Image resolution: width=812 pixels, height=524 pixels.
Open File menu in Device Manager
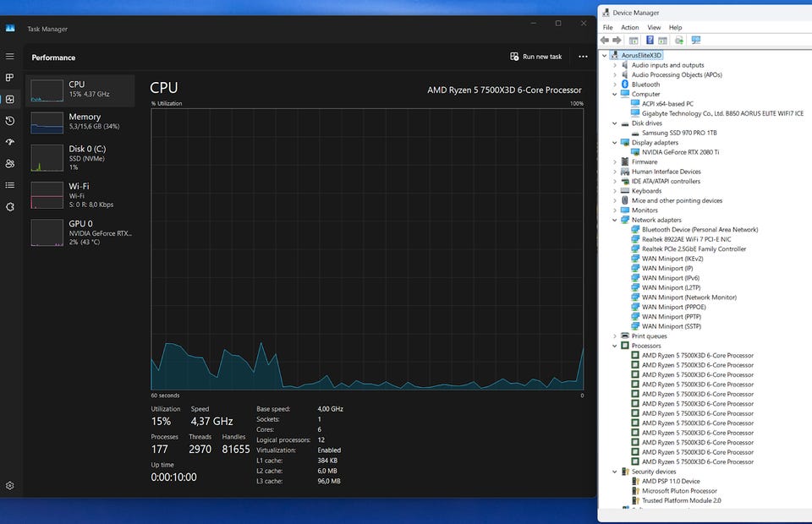pos(608,27)
